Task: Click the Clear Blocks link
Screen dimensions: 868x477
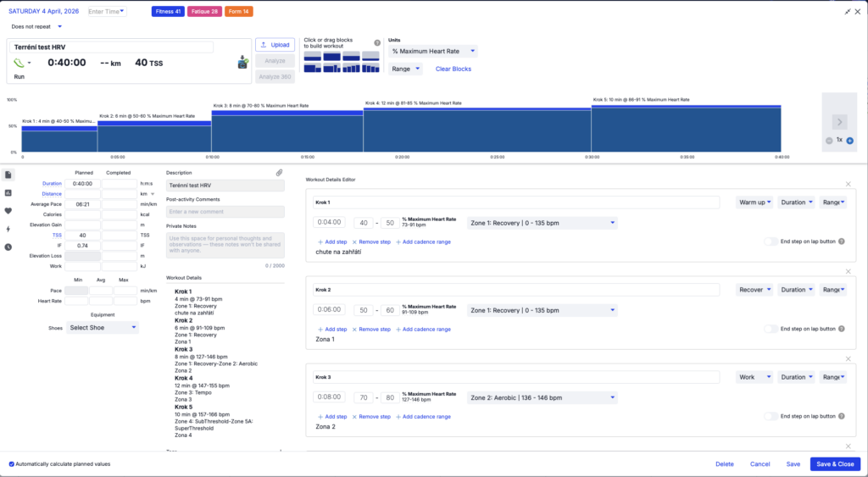Action: 453,69
